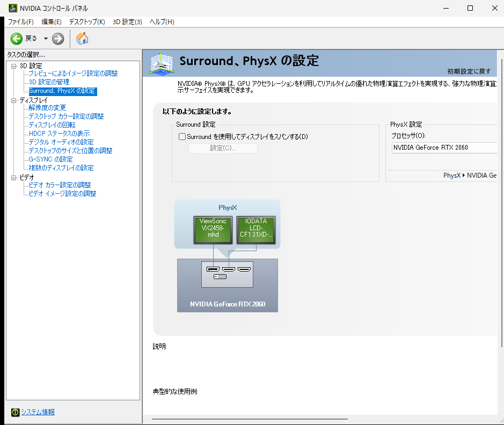Click the DisplayPort connector icon on the GPU diagram
This screenshot has height=425, width=504.
(x=213, y=269)
